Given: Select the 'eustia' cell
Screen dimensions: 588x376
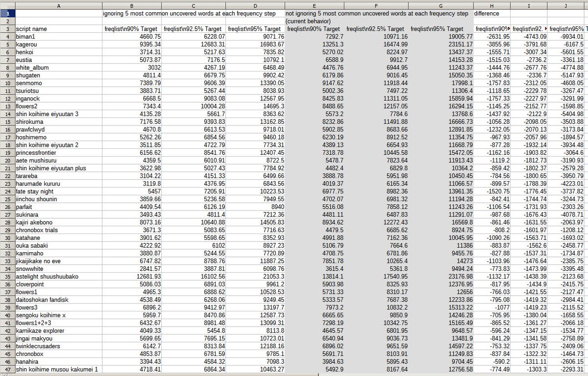Looking at the screenshot, I should pos(58,60).
